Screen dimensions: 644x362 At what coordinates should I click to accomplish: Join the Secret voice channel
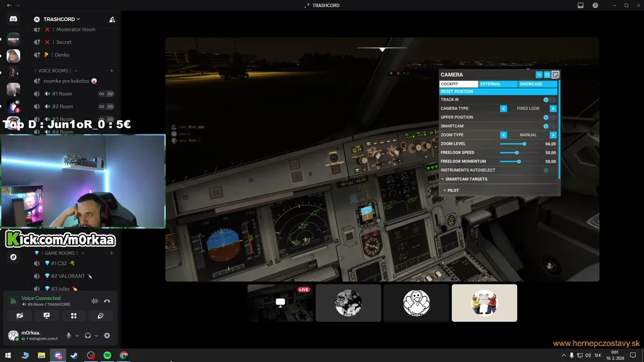tap(74, 42)
